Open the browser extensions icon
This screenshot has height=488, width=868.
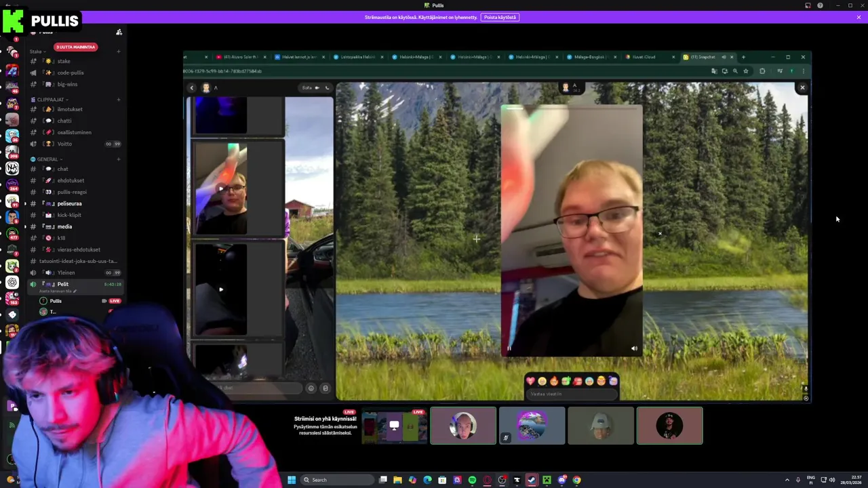762,71
